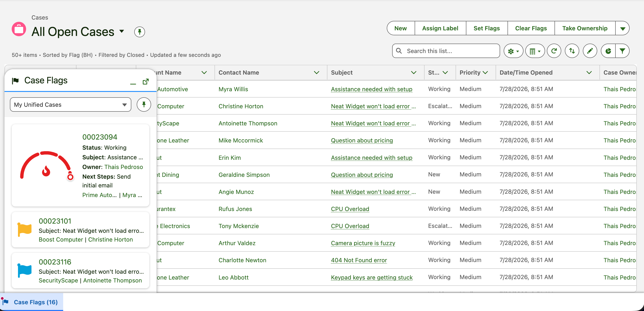
Task: Click Assign Label button
Action: 440,28
